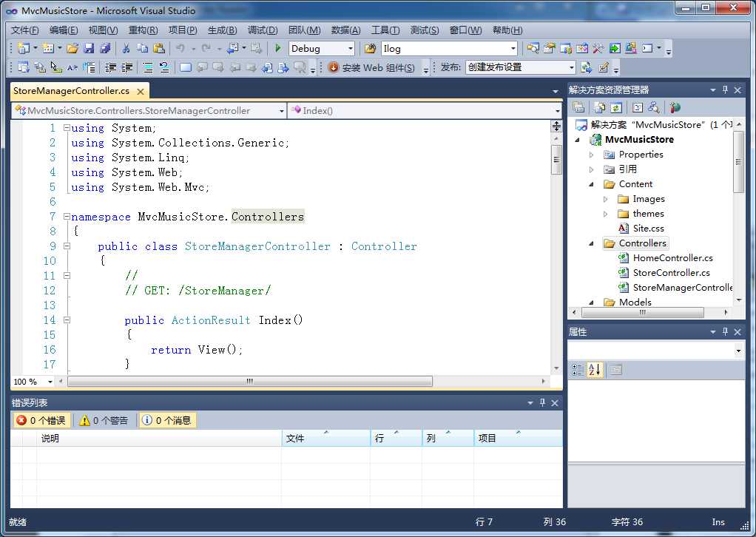The image size is (756, 537).
Task: Click the Increase Indent icon
Action: [126, 67]
